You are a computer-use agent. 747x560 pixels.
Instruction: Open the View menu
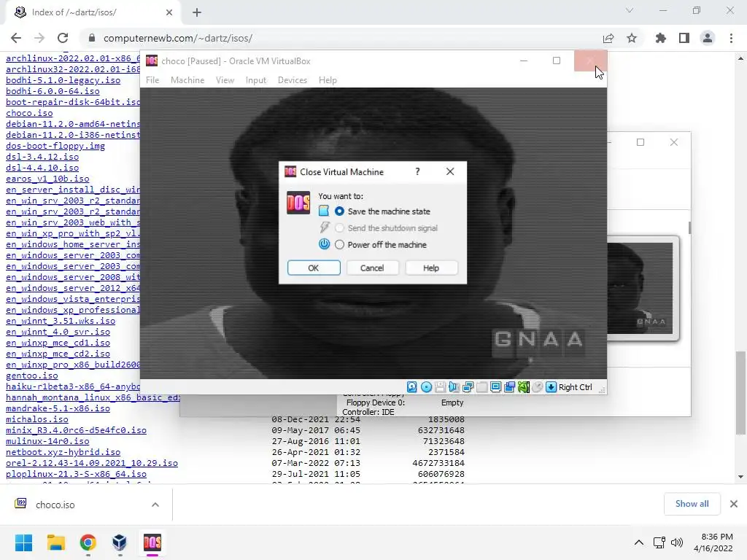click(225, 80)
